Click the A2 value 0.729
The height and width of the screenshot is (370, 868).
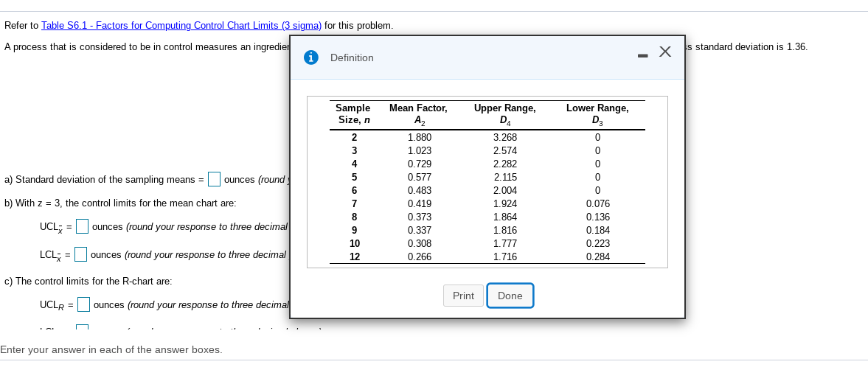pyautogui.click(x=420, y=164)
